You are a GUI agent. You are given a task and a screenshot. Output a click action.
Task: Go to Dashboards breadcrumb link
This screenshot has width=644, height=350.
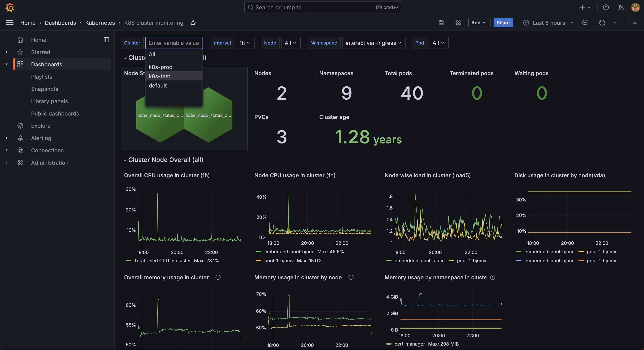60,23
